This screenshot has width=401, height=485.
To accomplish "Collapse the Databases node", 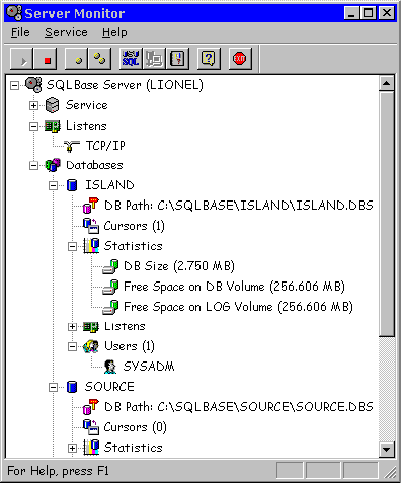I will click(x=33, y=166).
